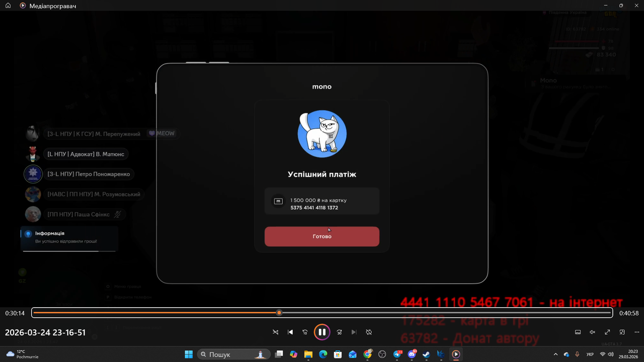Open Discord from the taskbar

[412, 354]
